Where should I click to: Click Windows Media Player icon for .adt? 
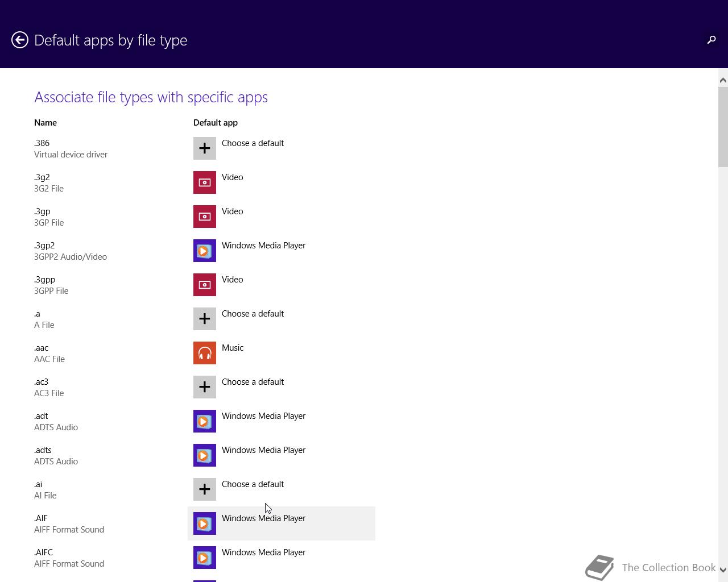205,421
